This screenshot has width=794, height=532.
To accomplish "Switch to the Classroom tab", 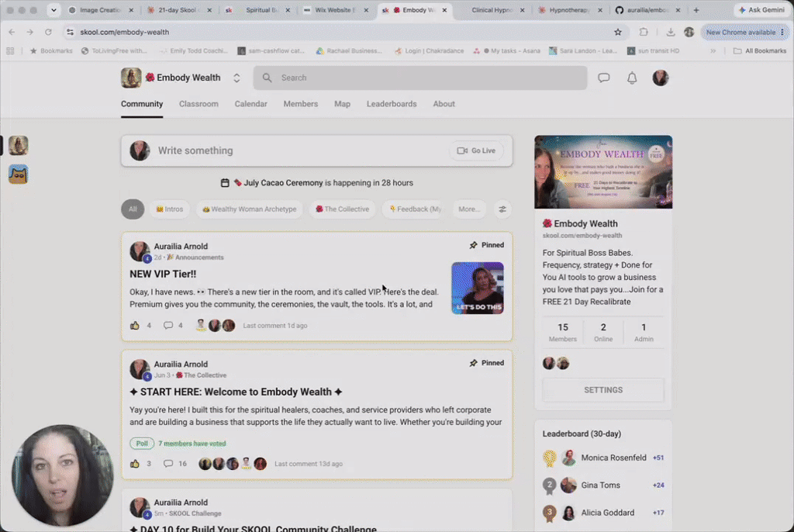I will pyautogui.click(x=198, y=104).
